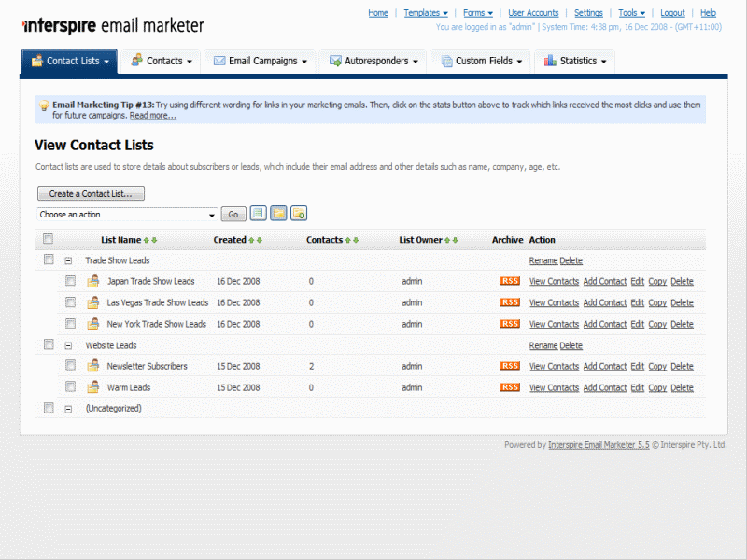Sort Contacts column descending arrow
The height and width of the screenshot is (560, 747).
[356, 241]
